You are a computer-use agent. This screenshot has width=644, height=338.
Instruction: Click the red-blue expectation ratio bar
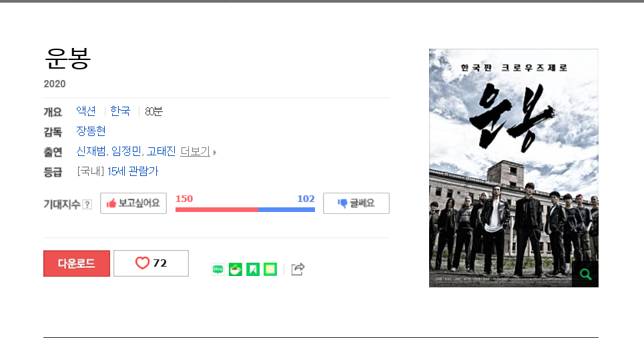245,209
